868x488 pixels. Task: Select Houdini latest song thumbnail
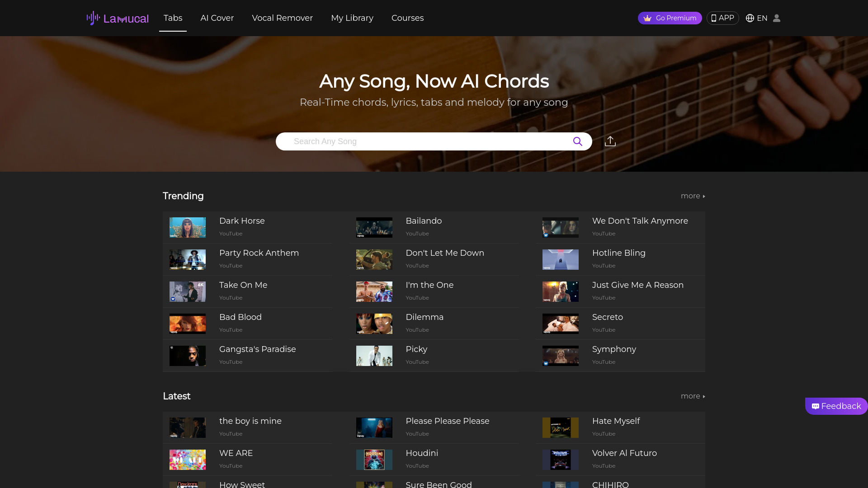pos(374,460)
